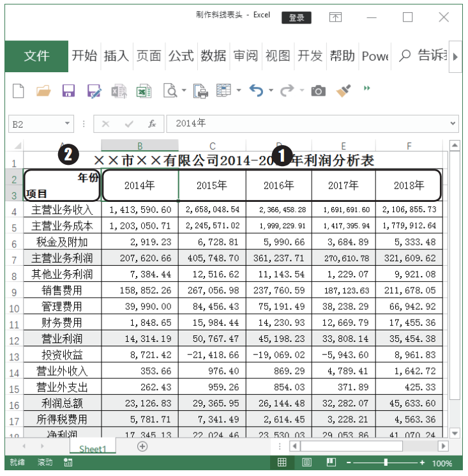This screenshot has width=468, height=476.
Task: Save the workbook with the floppy disk icon
Action: tap(68, 91)
